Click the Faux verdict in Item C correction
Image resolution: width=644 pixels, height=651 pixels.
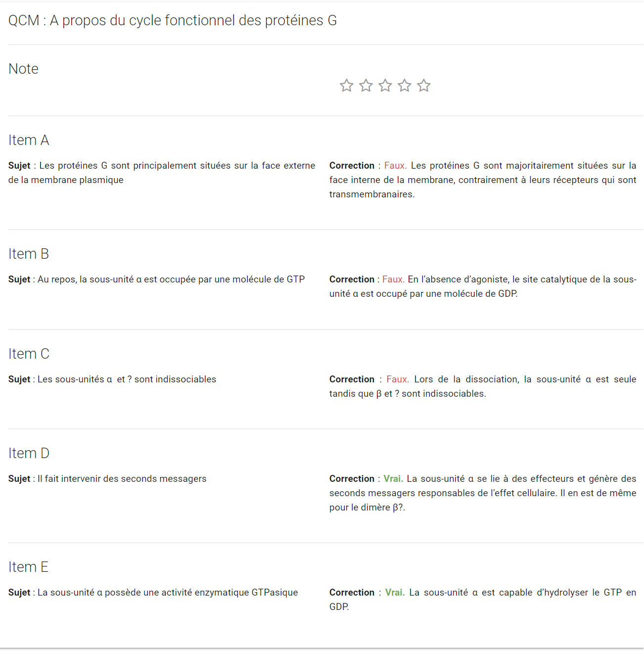(x=398, y=379)
